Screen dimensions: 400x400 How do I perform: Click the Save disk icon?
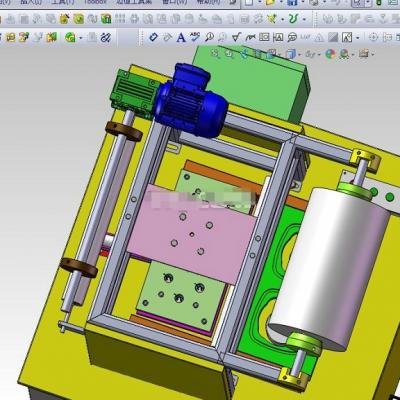coord(292,3)
